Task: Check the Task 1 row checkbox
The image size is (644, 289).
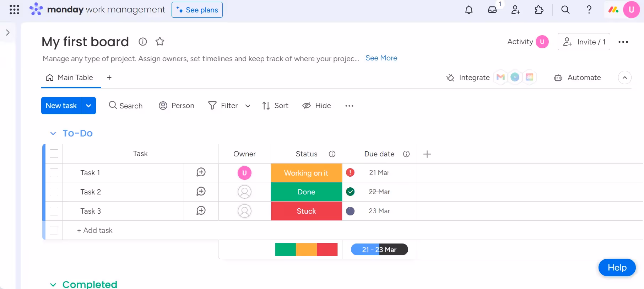Action: click(x=54, y=173)
